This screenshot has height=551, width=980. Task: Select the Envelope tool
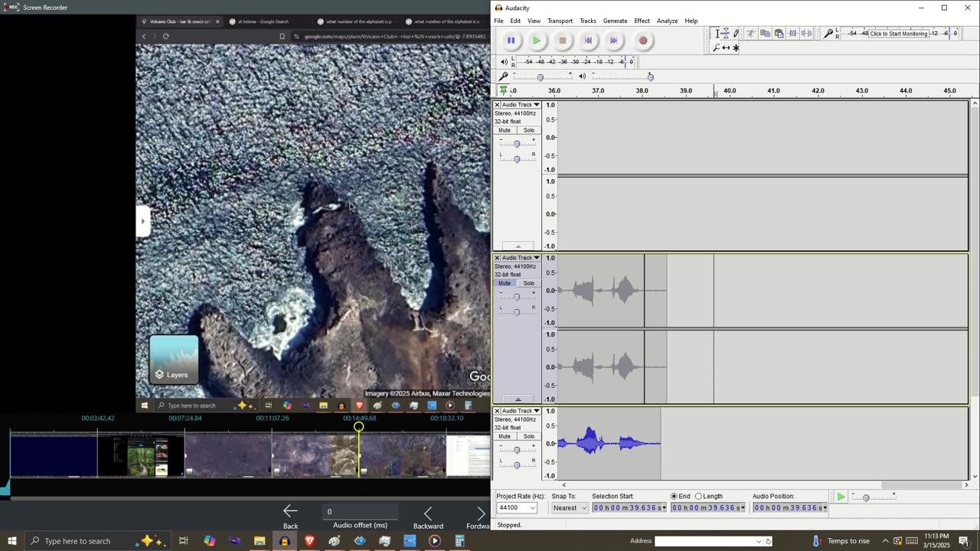click(x=727, y=34)
